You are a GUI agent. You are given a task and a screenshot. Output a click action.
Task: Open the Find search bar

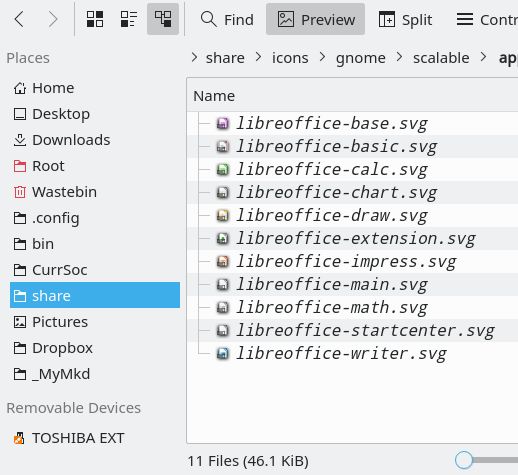pyautogui.click(x=227, y=19)
